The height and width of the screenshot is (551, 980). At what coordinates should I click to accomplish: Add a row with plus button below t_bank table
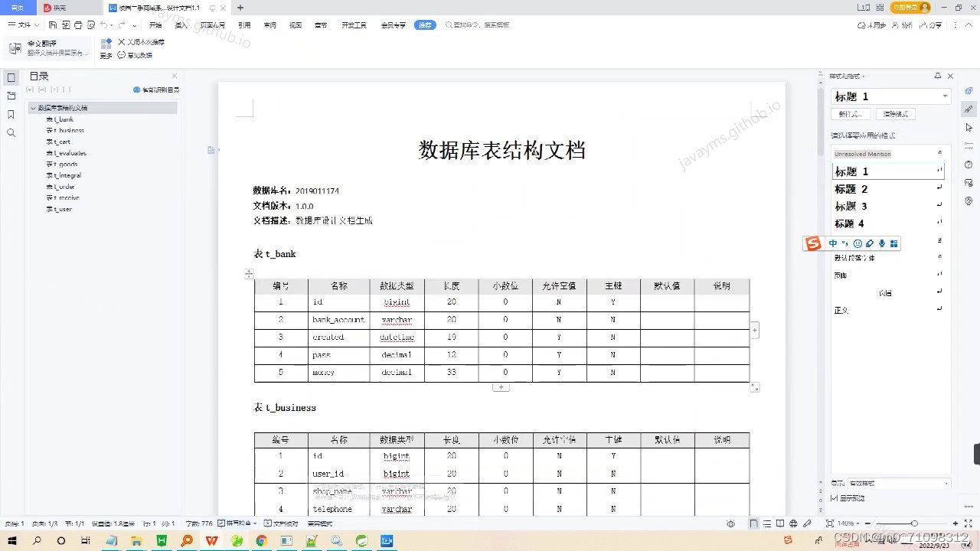click(x=501, y=387)
